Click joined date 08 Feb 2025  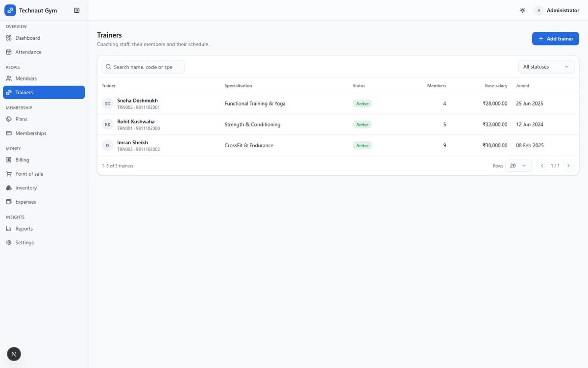click(530, 146)
